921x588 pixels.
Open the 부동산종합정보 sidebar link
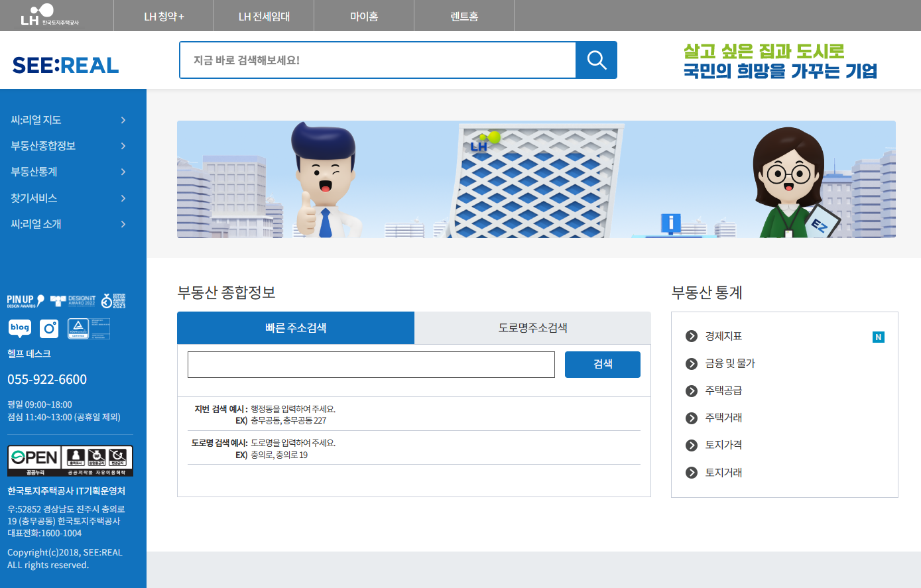tap(43, 146)
